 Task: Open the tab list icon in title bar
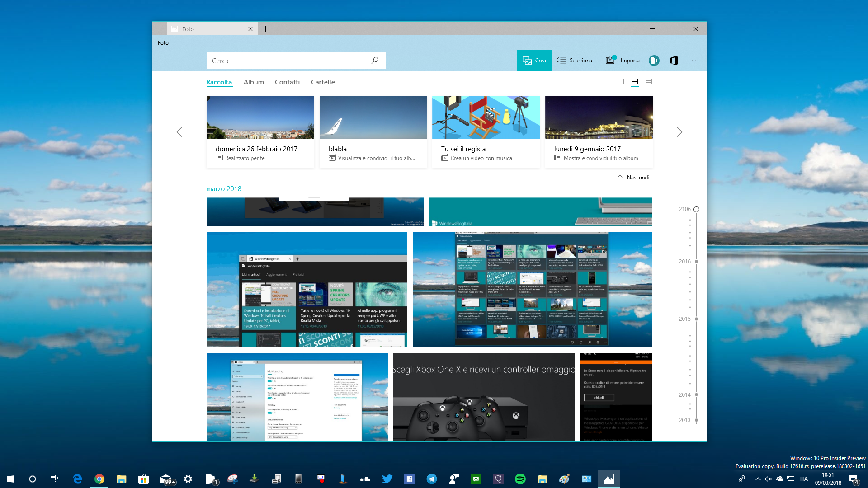[x=160, y=29]
